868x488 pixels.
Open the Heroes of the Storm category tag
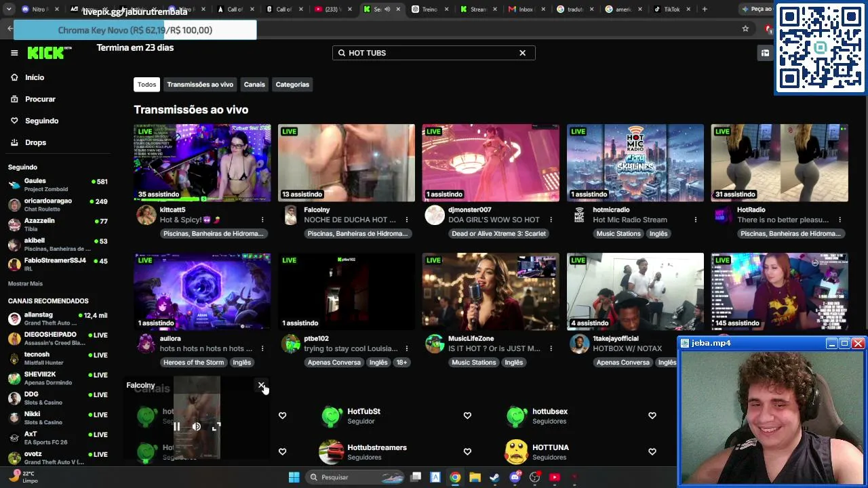[193, 363]
